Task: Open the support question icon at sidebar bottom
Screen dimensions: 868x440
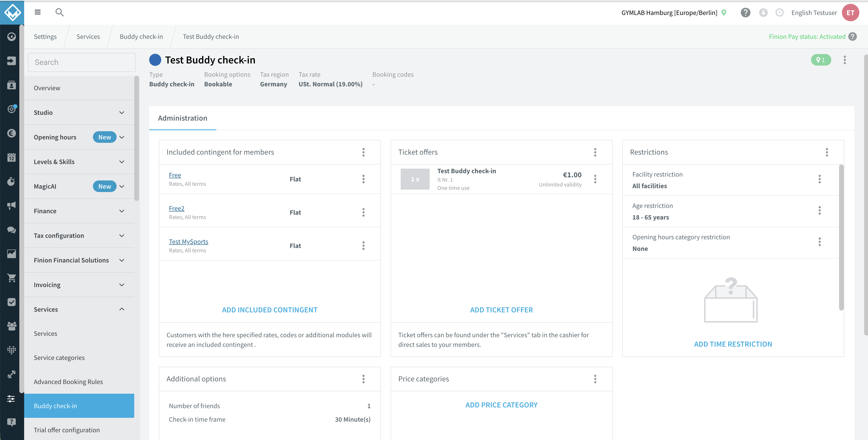Action: tap(11, 422)
